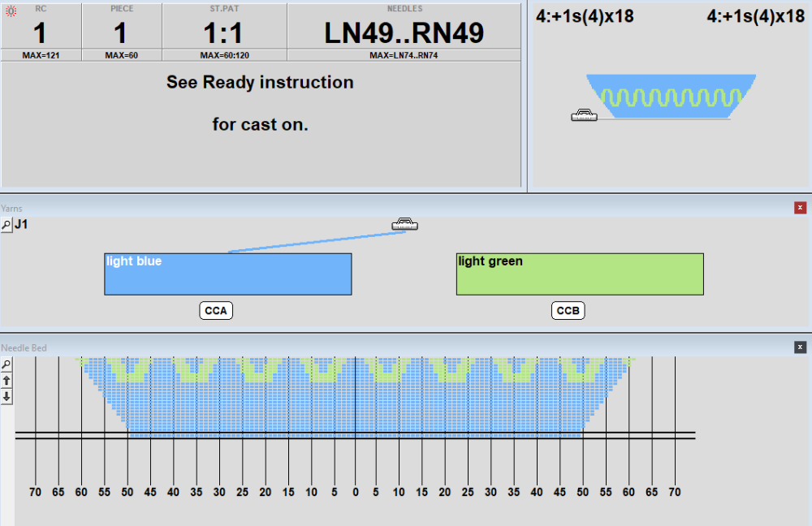Click the magnifier icon in Needle Bed panel
The image size is (812, 526).
[x=6, y=364]
